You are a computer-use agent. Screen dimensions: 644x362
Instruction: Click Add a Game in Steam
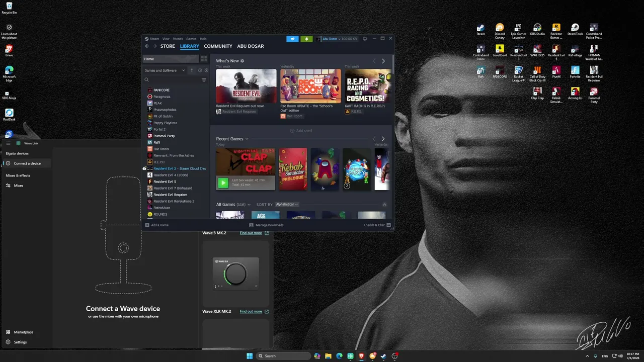point(157,225)
